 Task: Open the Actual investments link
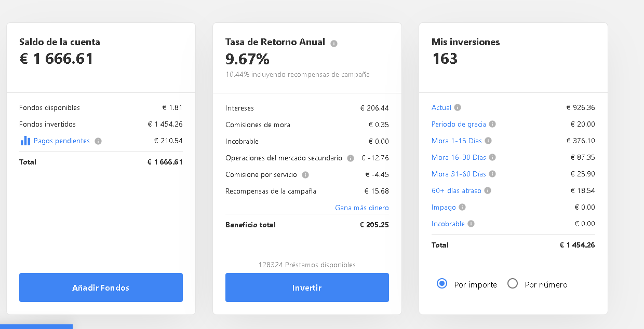click(x=441, y=107)
